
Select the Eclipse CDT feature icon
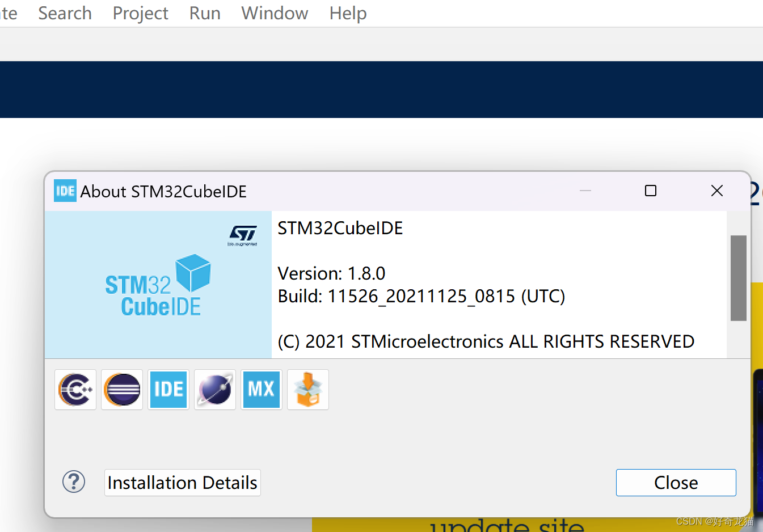75,390
